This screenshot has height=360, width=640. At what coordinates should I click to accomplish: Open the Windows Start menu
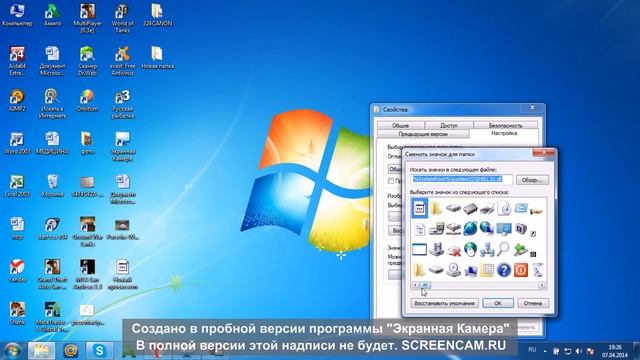click(12, 350)
